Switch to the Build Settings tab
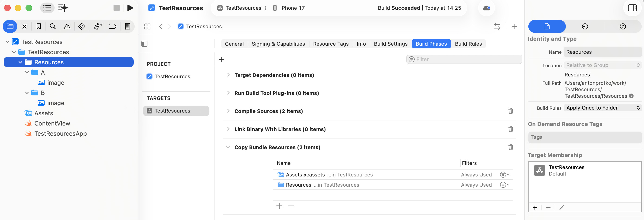Viewport: 644px width, 220px height. click(x=390, y=44)
